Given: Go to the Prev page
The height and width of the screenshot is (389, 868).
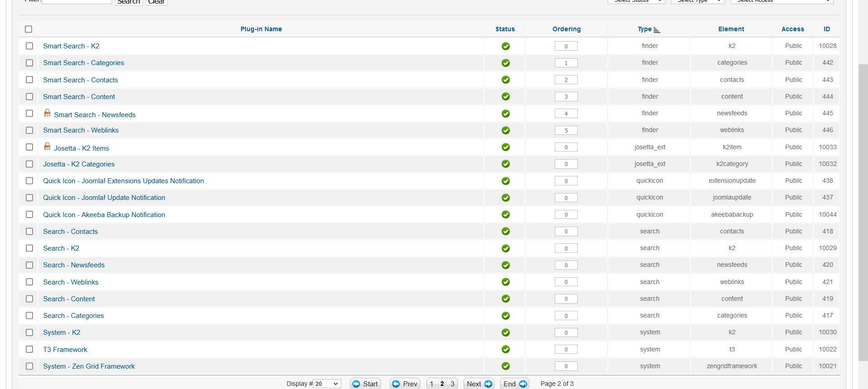Looking at the screenshot, I should [405, 384].
